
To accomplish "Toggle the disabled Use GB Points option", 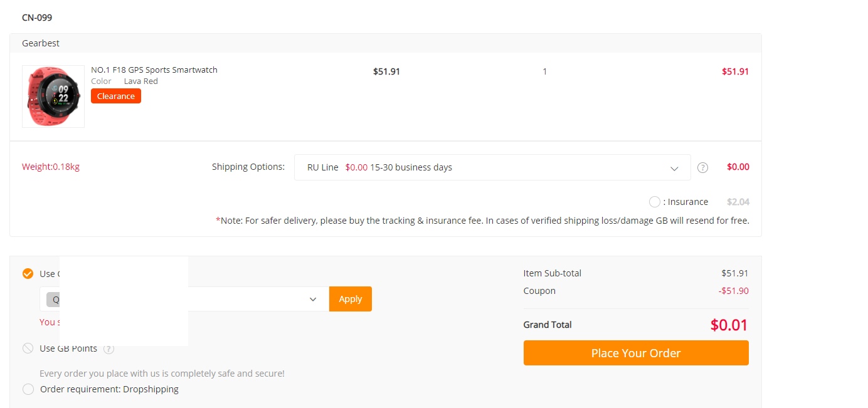I will point(28,348).
